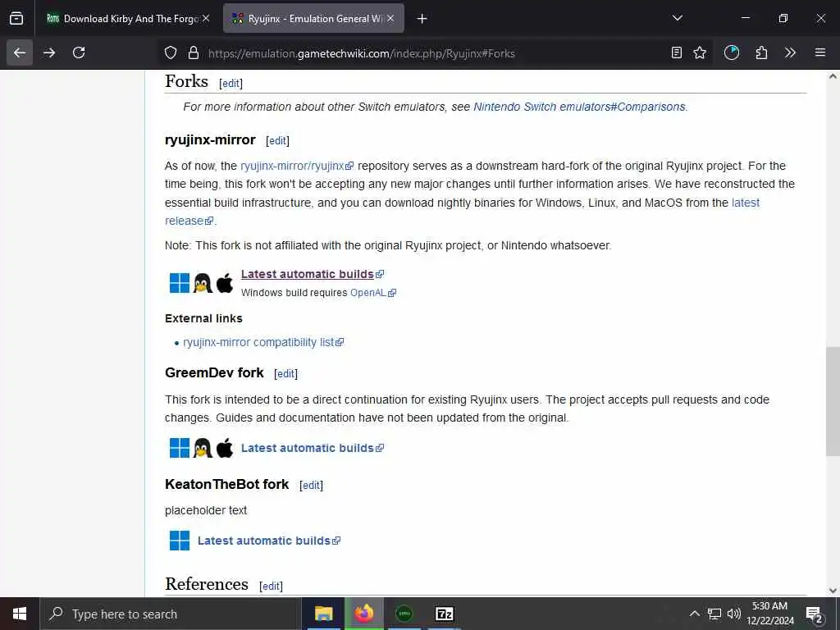840x630 pixels.
Task: Click scrollbar up arrow
Action: coord(833,76)
